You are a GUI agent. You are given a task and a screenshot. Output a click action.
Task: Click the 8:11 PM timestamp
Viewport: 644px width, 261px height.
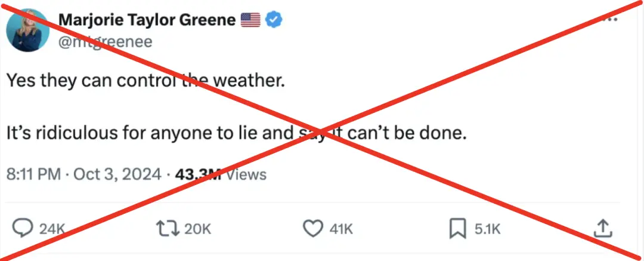click(x=34, y=174)
